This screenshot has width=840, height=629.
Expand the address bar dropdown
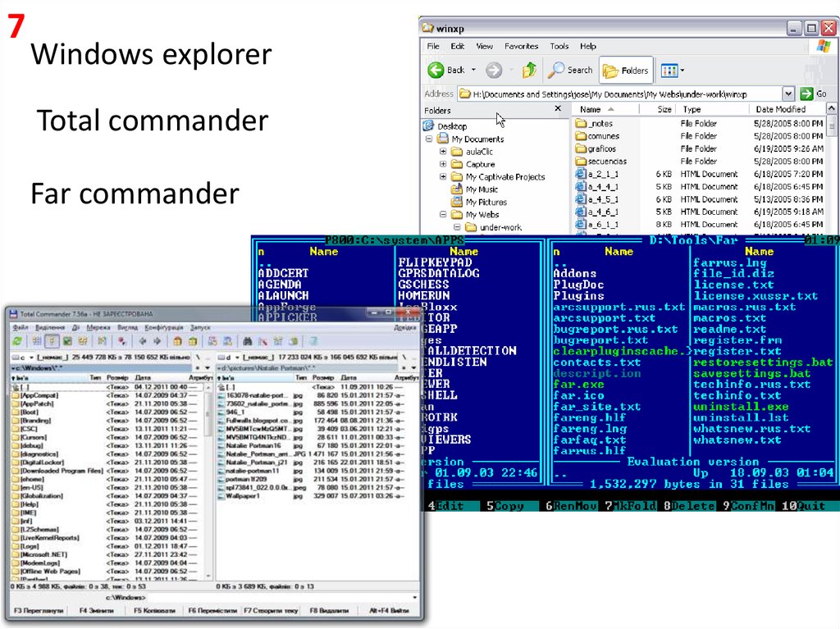[788, 94]
